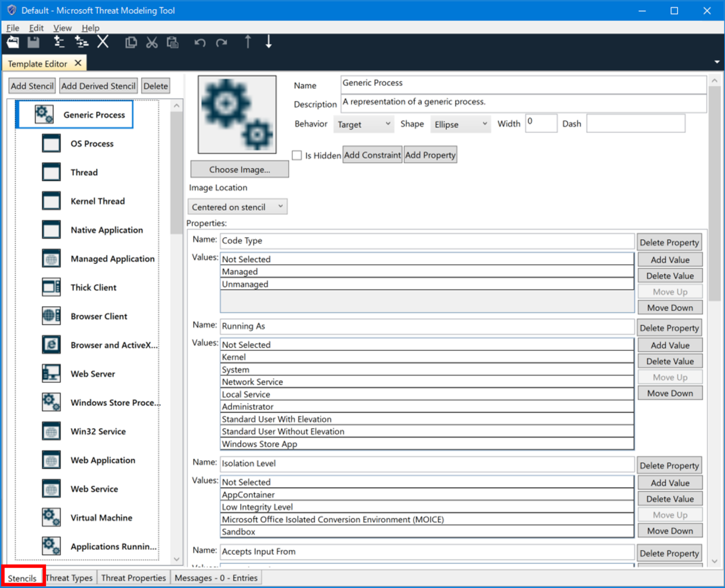
Task: Click the Choose Image... button
Action: pos(240,170)
